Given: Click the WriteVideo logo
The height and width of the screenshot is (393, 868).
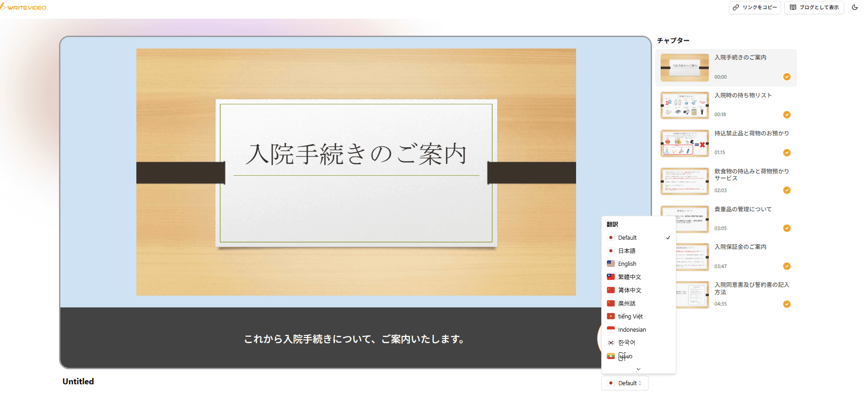Looking at the screenshot, I should pyautogui.click(x=24, y=7).
